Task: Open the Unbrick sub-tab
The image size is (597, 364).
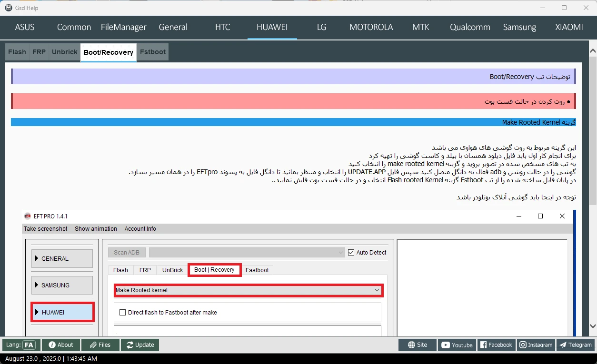Action: point(64,52)
